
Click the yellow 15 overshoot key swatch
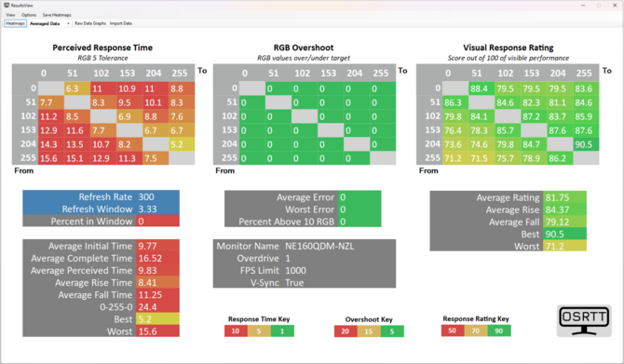coord(369,331)
